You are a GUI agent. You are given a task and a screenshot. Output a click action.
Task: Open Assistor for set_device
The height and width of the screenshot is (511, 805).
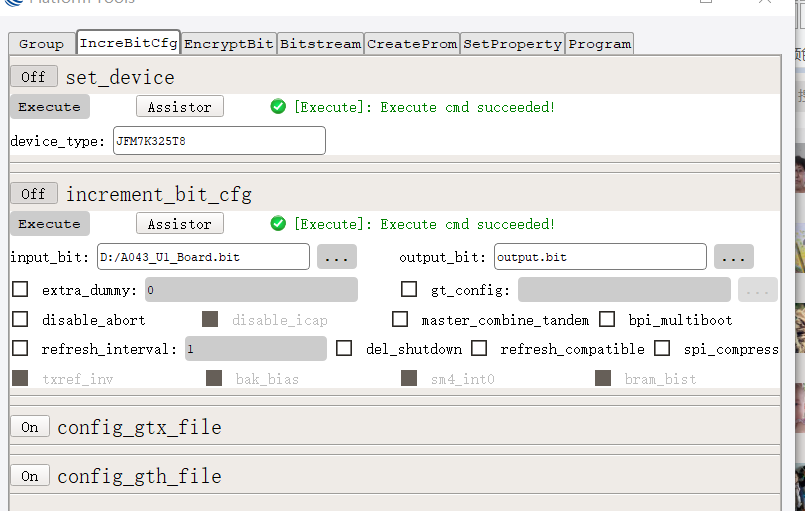pos(180,107)
